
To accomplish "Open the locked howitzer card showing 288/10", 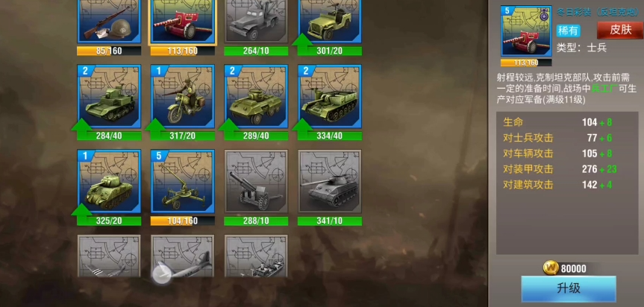I will pyautogui.click(x=256, y=181).
